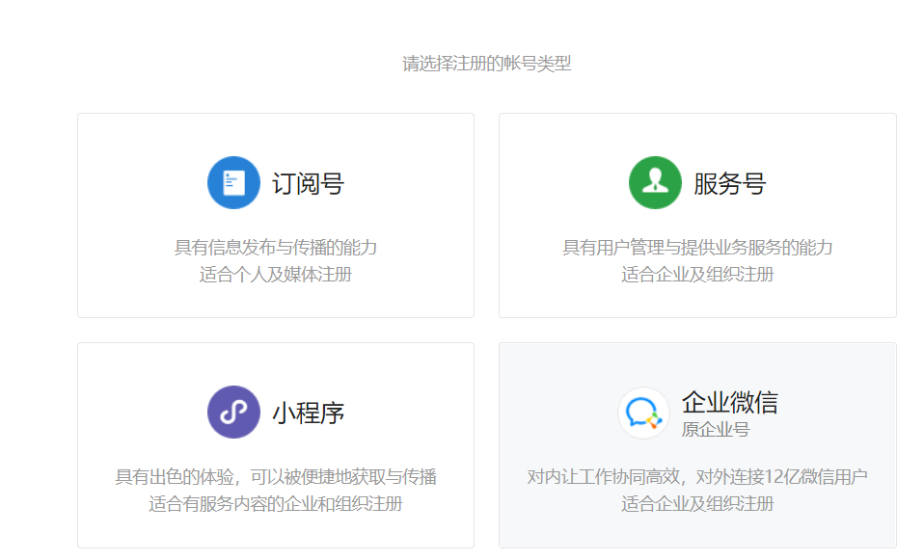Select the 服务号 title text

pyautogui.click(x=729, y=184)
